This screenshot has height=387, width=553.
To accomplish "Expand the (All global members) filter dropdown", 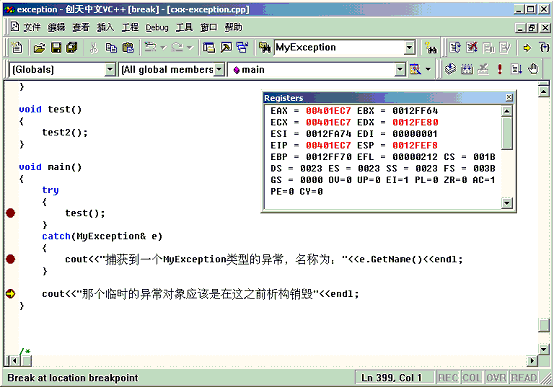I will (219, 69).
